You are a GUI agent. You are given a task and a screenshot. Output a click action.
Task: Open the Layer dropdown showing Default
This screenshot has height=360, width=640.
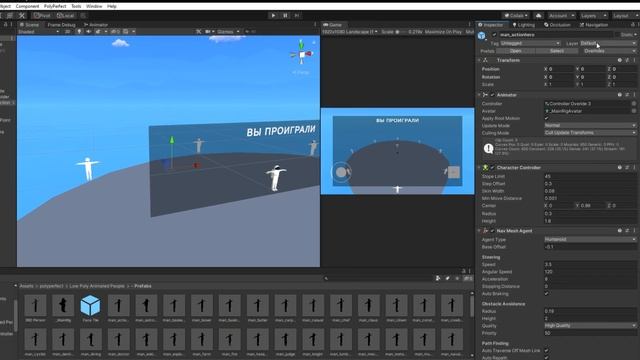(x=608, y=43)
